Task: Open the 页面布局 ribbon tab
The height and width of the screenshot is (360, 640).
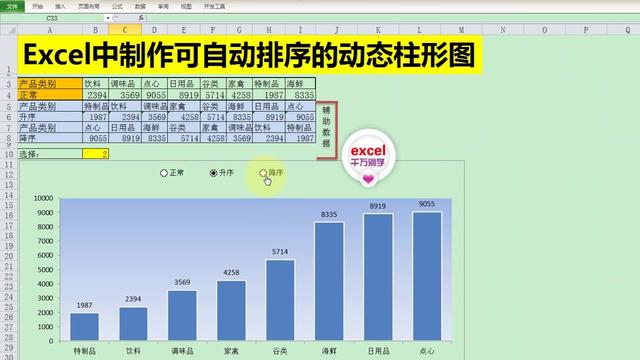Action: pos(89,6)
